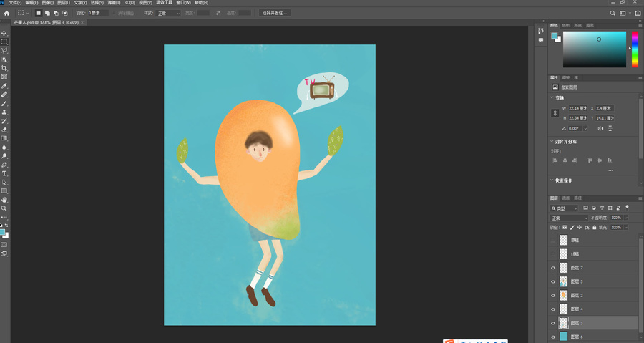Screen dimensions: 644x343
Task: Select the Rectangle shape tool
Action: point(4,191)
